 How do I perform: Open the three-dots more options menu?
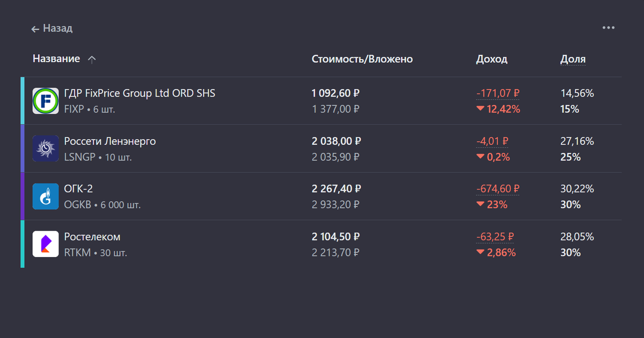coord(608,28)
